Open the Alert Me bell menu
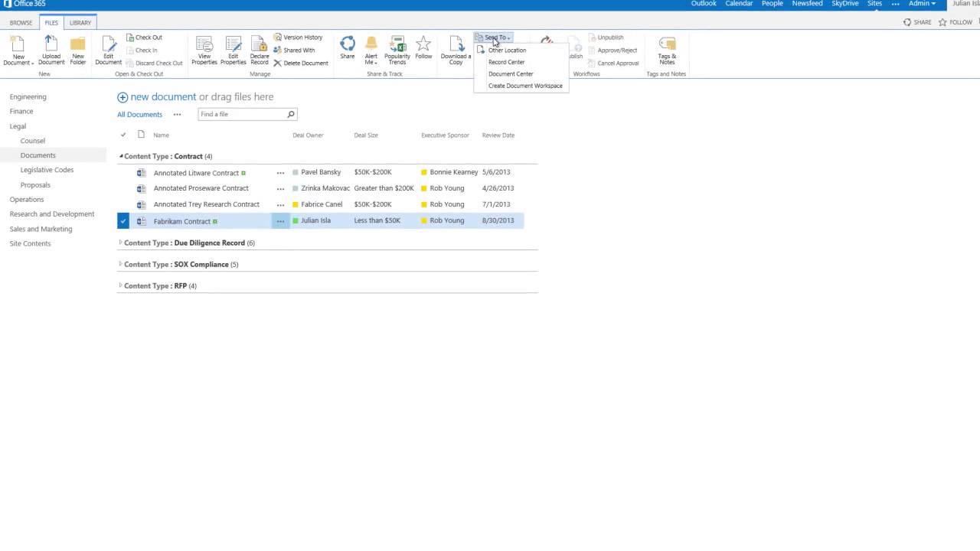This screenshot has width=980, height=551. click(371, 51)
